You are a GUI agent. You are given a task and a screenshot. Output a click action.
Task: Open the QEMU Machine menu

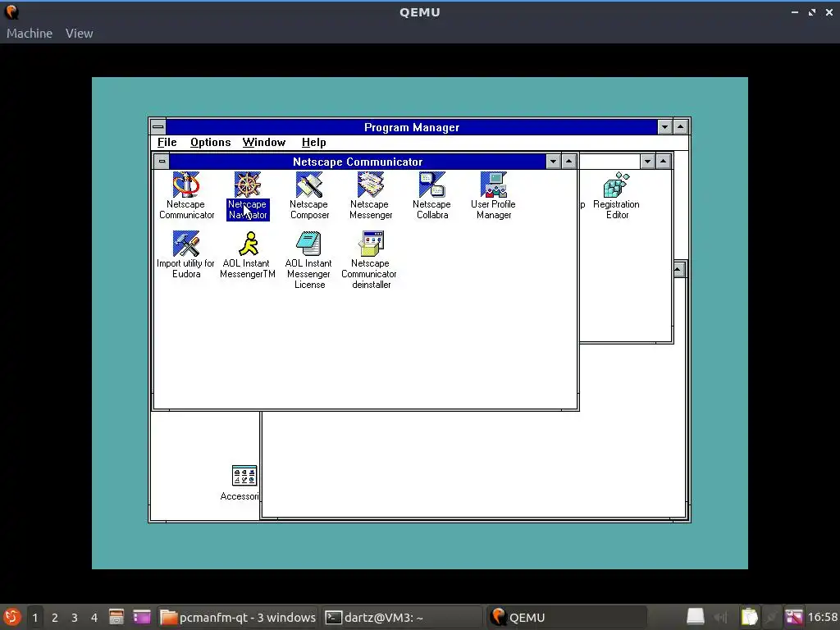[x=30, y=33]
